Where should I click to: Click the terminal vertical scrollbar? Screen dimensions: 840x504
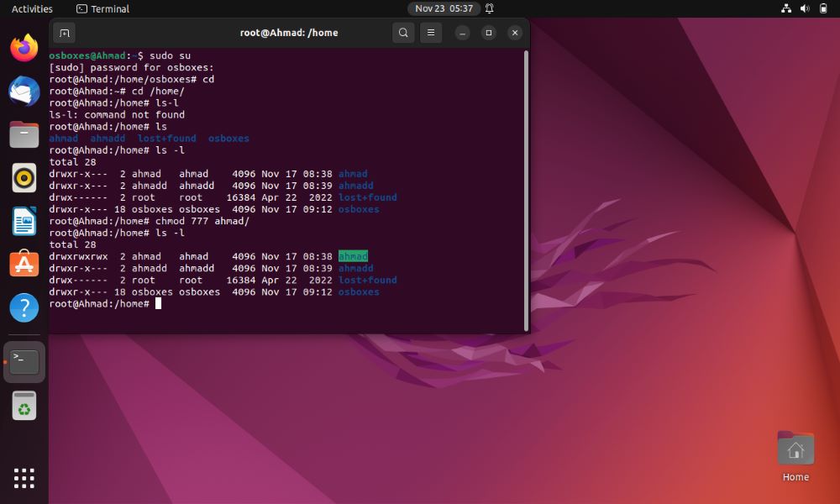526,191
